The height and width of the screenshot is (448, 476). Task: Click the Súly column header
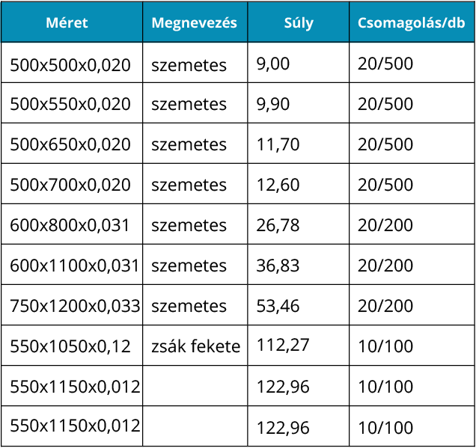pos(299,22)
